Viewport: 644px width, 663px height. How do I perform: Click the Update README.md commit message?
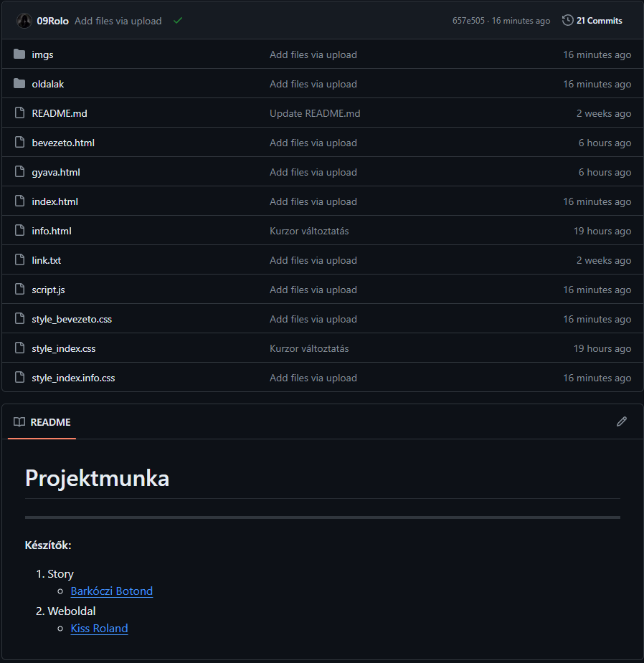[x=315, y=113]
